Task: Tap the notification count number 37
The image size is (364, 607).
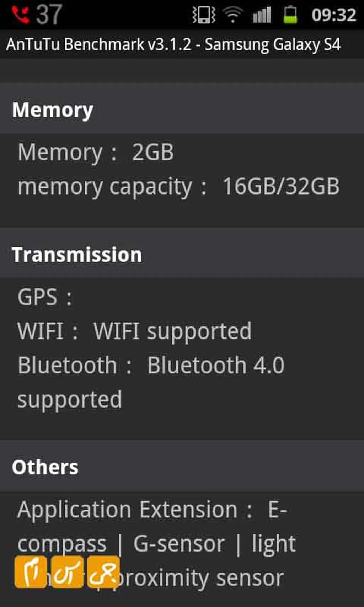Action: 49,15
